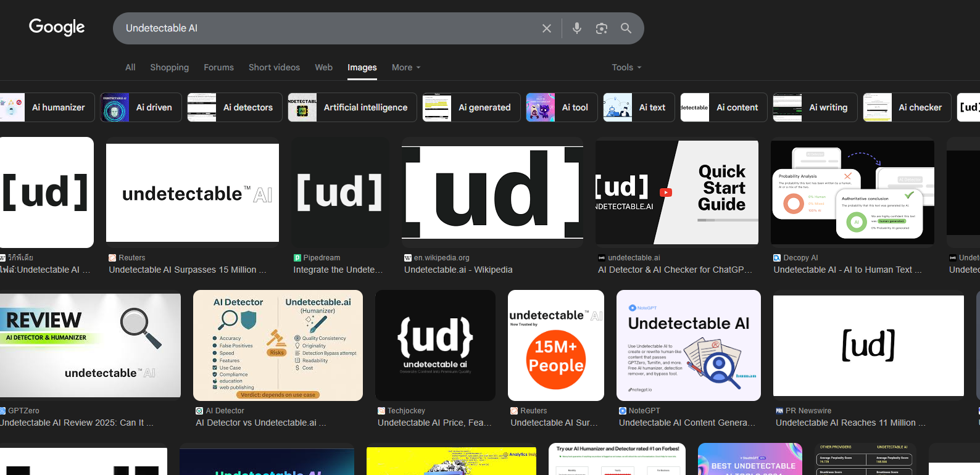The width and height of the screenshot is (980, 475).
Task: Switch to the Short videos tab
Action: (274, 67)
